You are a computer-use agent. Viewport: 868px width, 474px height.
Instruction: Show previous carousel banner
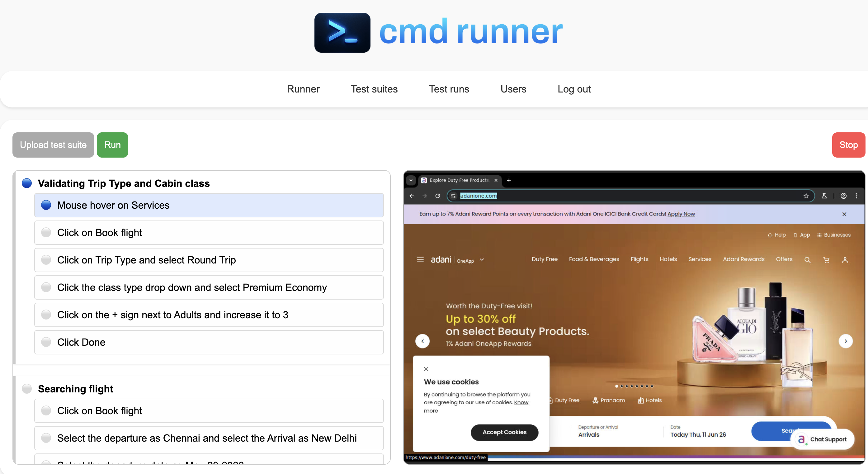coord(422,341)
